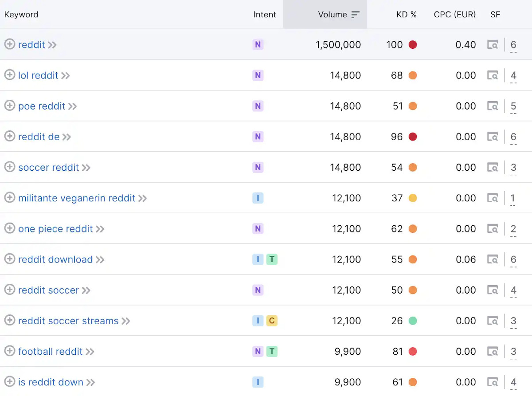View SERP for 'lol reddit' via its icon
The height and width of the screenshot is (396, 532).
tap(493, 75)
